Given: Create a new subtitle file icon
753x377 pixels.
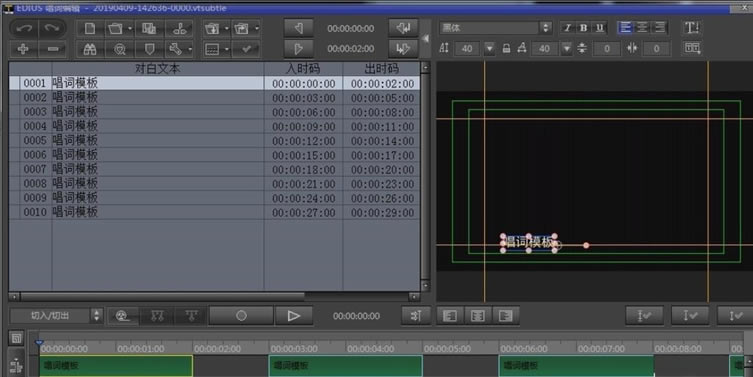Looking at the screenshot, I should coord(90,28).
